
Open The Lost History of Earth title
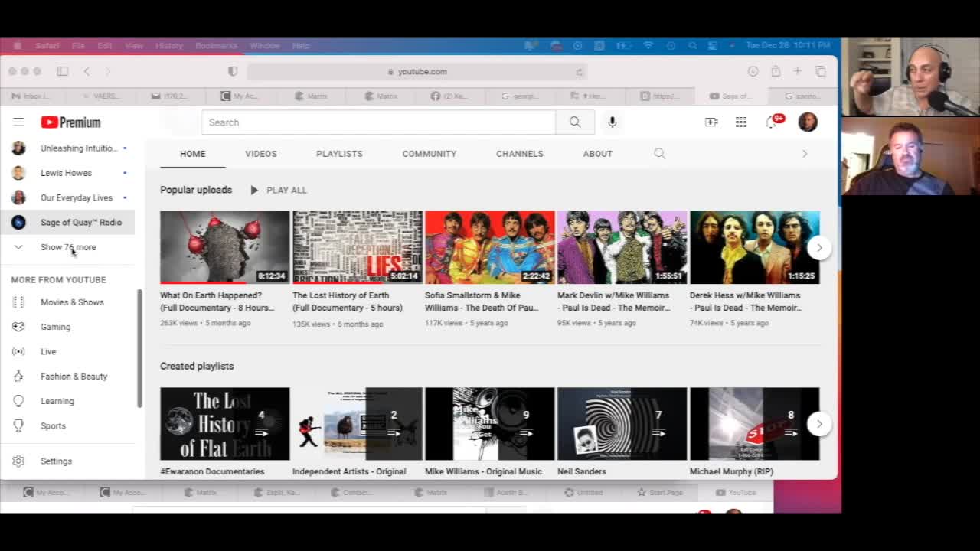click(348, 302)
